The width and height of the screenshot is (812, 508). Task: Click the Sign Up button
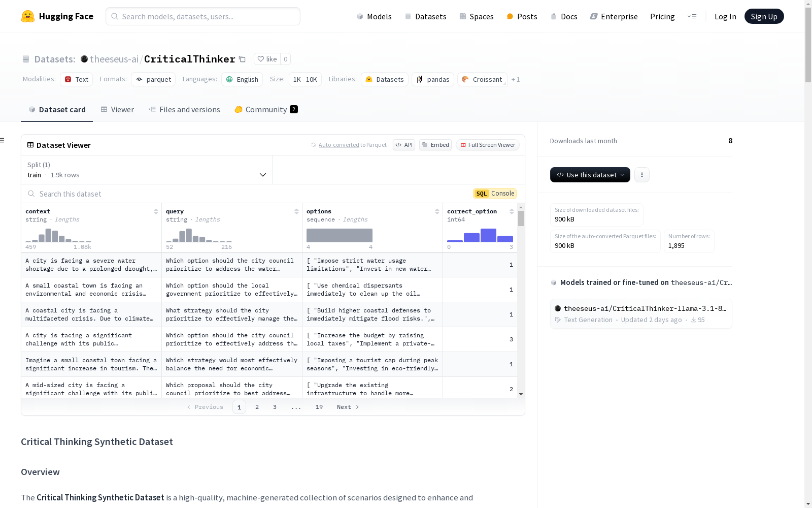tap(764, 16)
